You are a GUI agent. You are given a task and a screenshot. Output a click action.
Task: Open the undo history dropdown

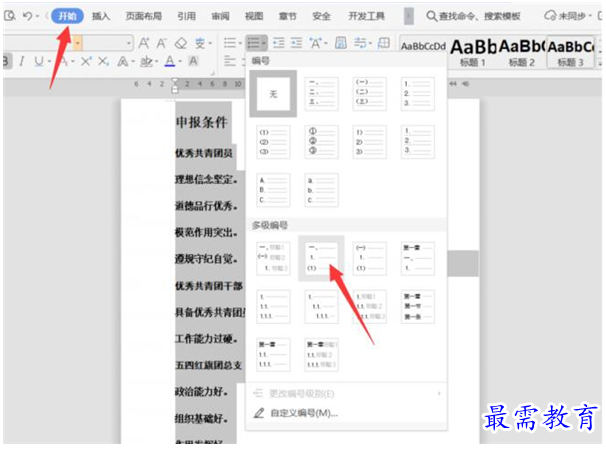(37, 16)
